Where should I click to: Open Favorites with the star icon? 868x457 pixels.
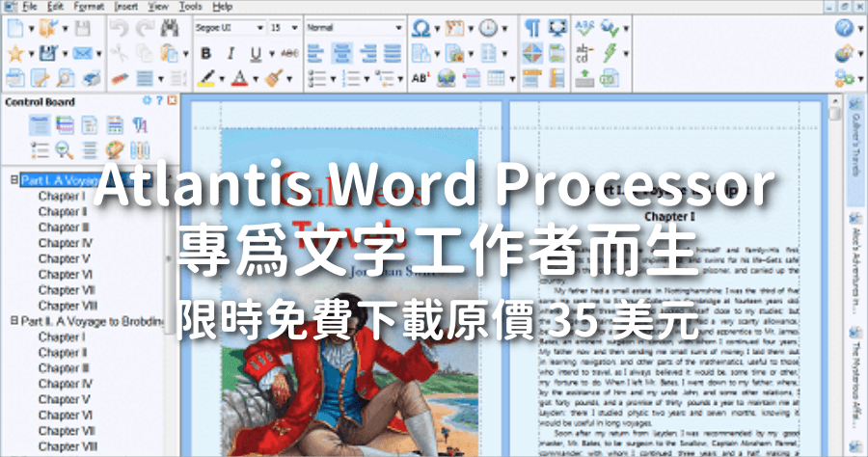[14, 54]
